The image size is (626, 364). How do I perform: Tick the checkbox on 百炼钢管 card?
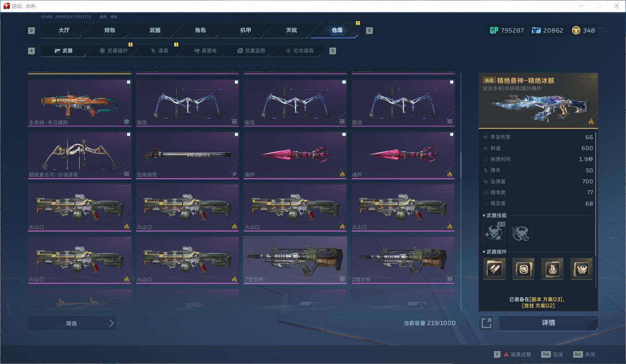pos(236,134)
